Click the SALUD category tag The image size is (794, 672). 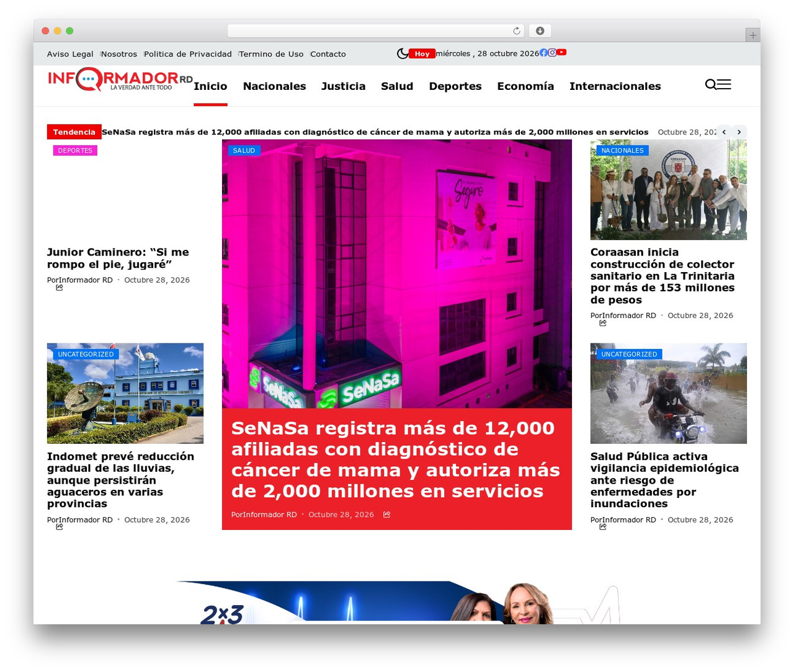pyautogui.click(x=244, y=150)
